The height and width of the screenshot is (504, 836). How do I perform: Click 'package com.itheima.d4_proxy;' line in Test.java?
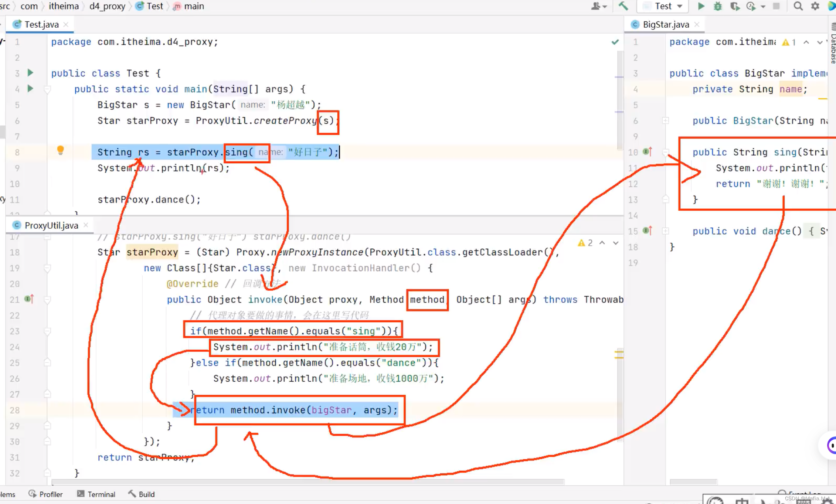click(135, 42)
